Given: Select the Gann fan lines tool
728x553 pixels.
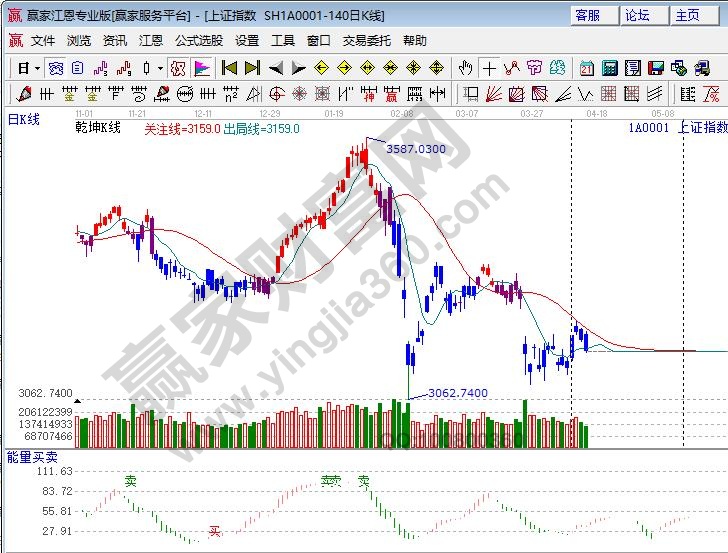Looking at the screenshot, I should [x=494, y=94].
